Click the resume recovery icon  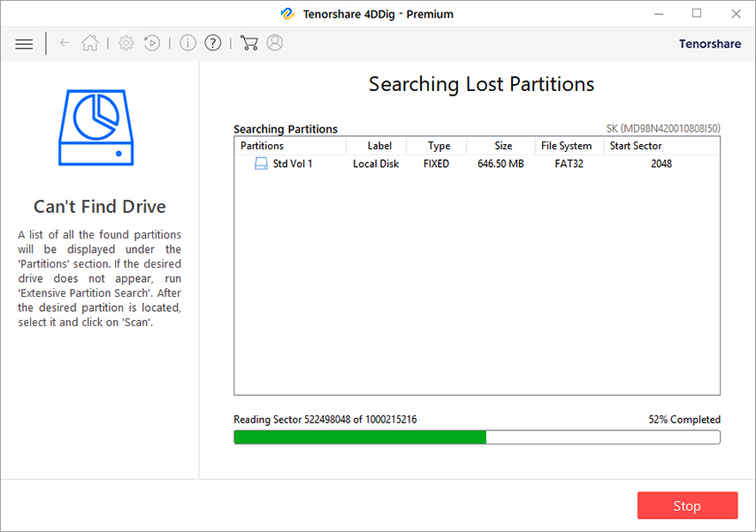point(152,43)
